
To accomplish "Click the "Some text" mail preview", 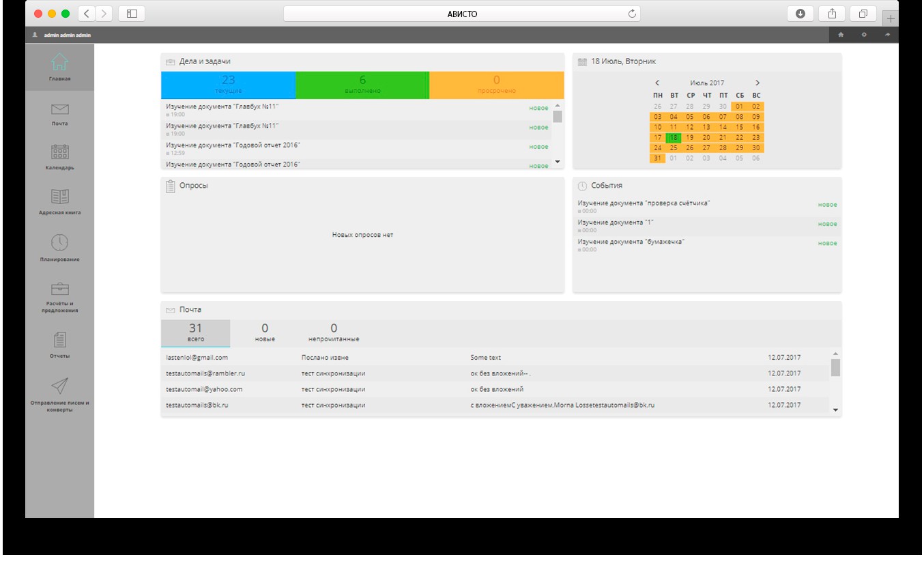I will pos(485,358).
